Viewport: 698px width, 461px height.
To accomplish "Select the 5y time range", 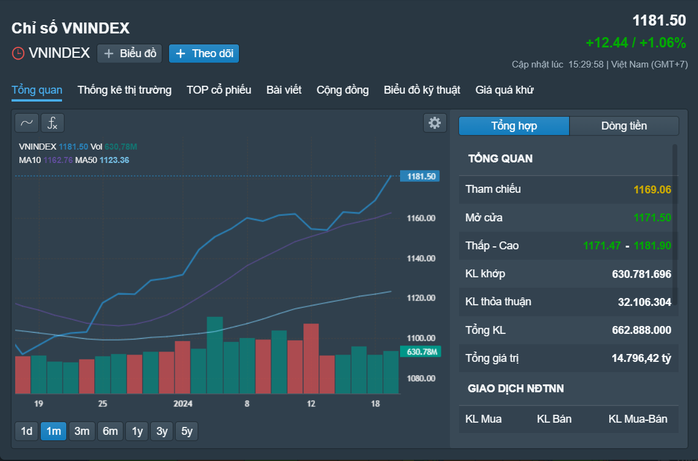I will tap(187, 431).
